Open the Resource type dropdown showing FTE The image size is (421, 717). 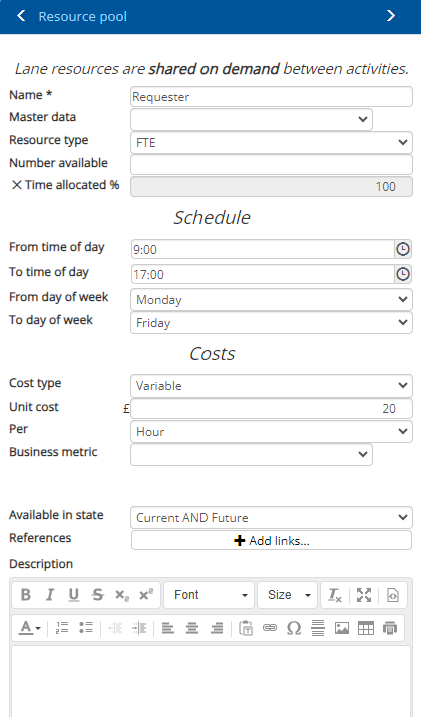[x=271, y=142]
